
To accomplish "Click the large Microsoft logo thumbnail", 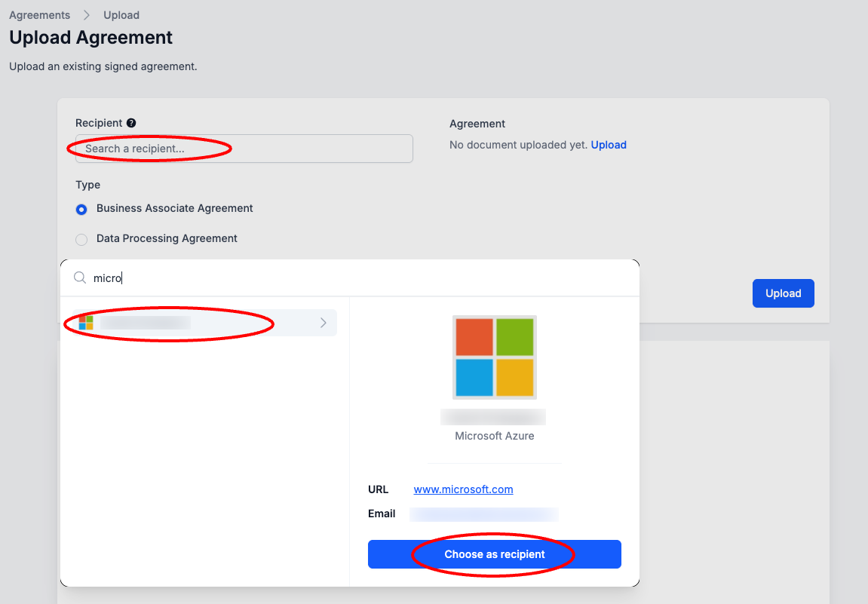I will pos(495,357).
